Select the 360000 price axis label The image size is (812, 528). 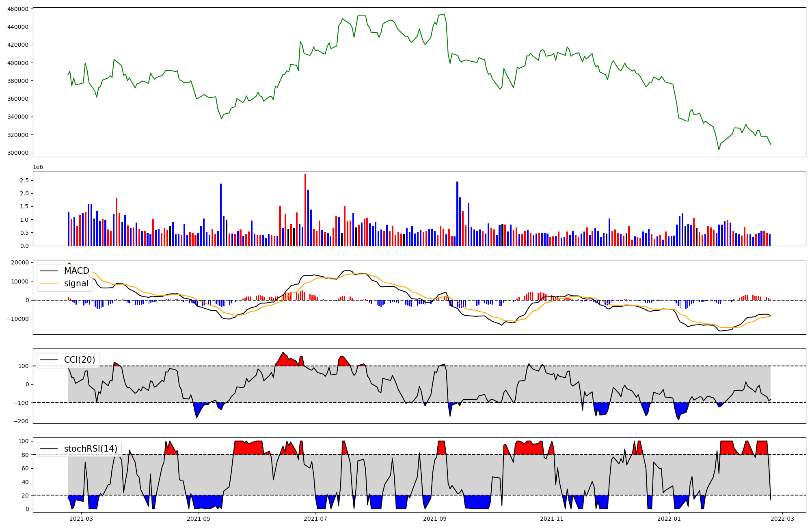click(x=18, y=99)
